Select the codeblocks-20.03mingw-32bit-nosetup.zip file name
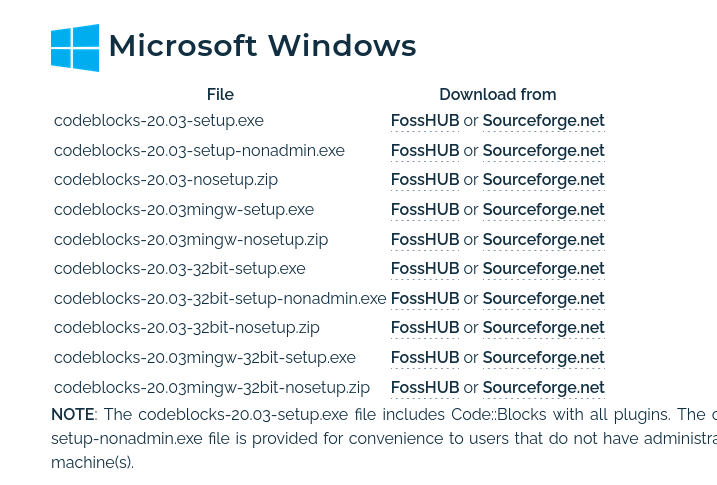The width and height of the screenshot is (717, 485). click(212, 388)
